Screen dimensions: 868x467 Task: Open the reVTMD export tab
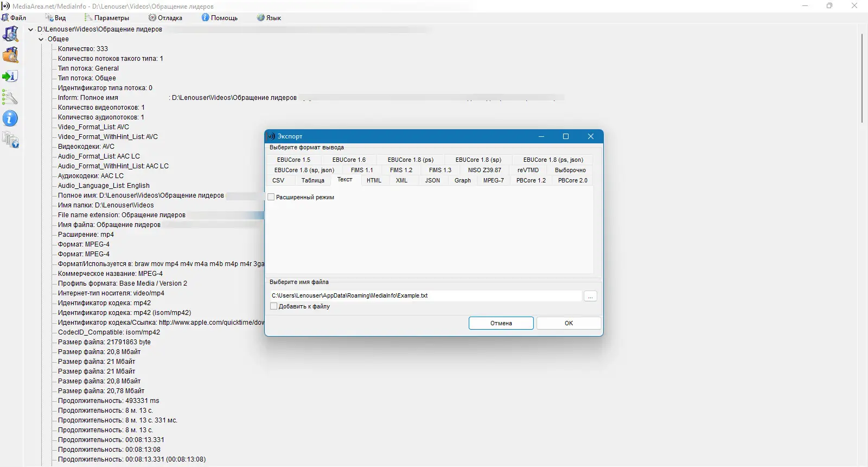528,170
